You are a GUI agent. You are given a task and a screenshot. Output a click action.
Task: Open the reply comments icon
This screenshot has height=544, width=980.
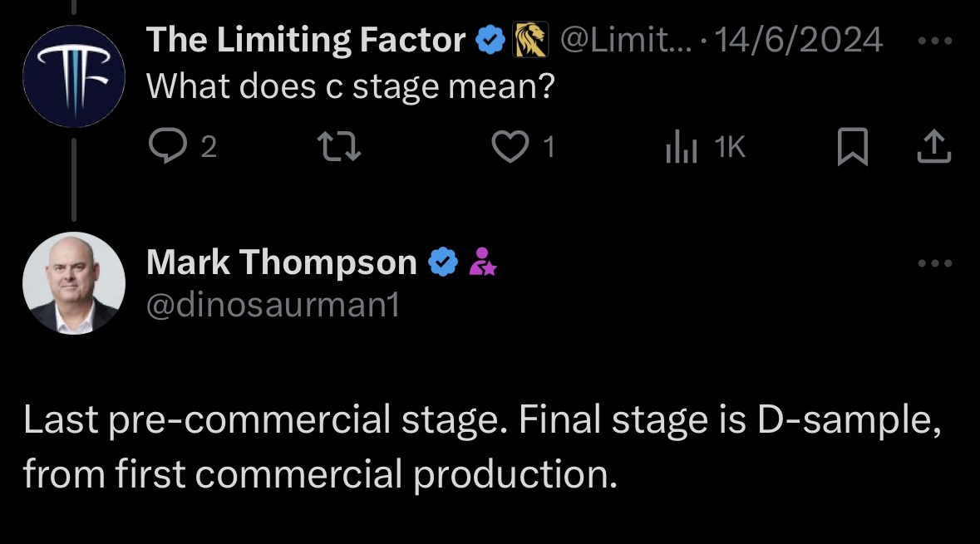coord(168,146)
